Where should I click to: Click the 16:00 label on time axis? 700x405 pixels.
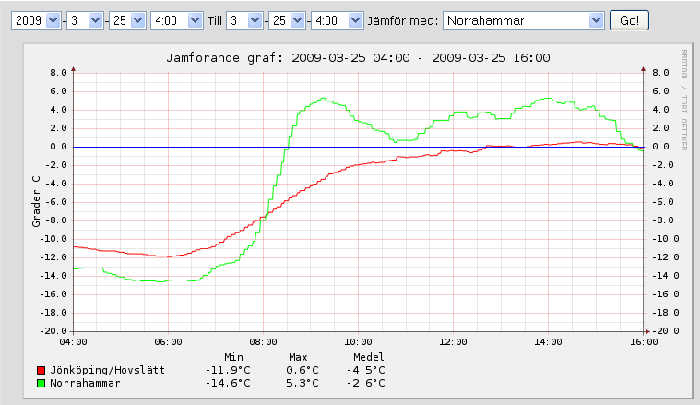point(643,342)
